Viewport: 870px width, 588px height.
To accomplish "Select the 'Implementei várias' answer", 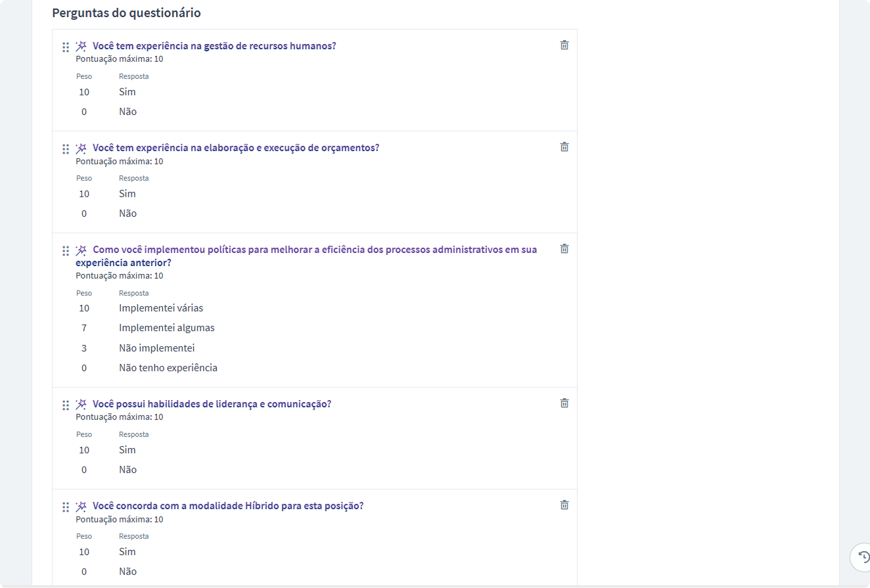I will click(x=161, y=308).
